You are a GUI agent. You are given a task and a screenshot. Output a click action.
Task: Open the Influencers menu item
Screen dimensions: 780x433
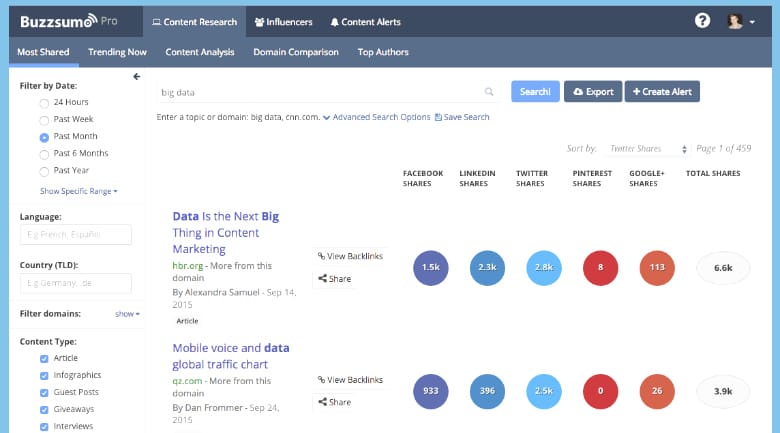283,21
